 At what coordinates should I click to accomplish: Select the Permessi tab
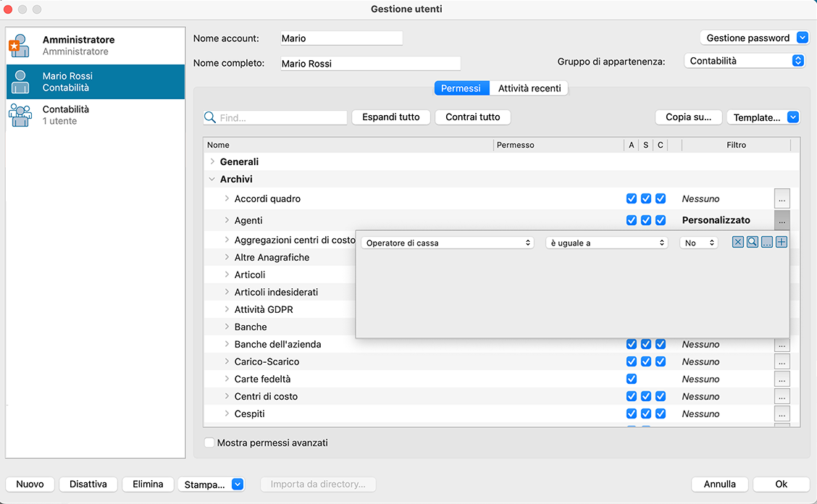(461, 88)
